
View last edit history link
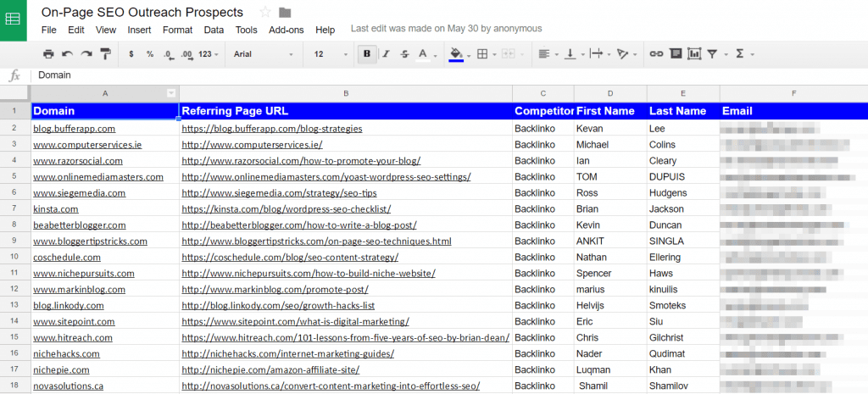click(x=446, y=28)
